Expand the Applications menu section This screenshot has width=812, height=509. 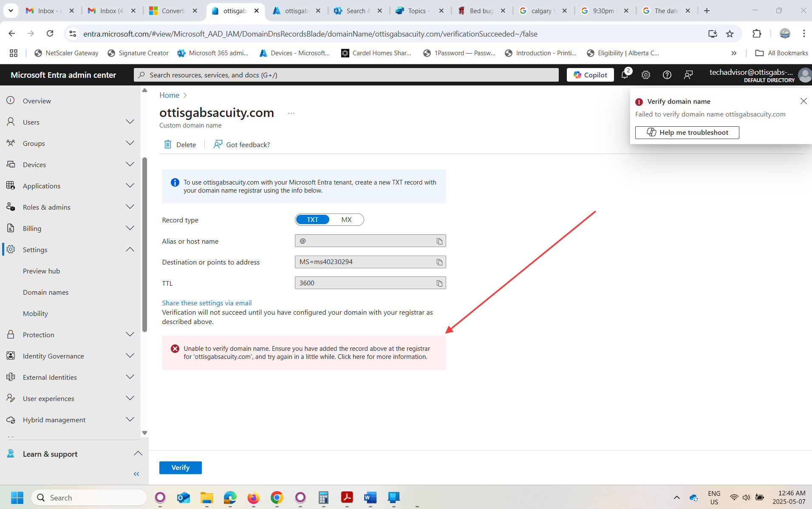tap(130, 186)
